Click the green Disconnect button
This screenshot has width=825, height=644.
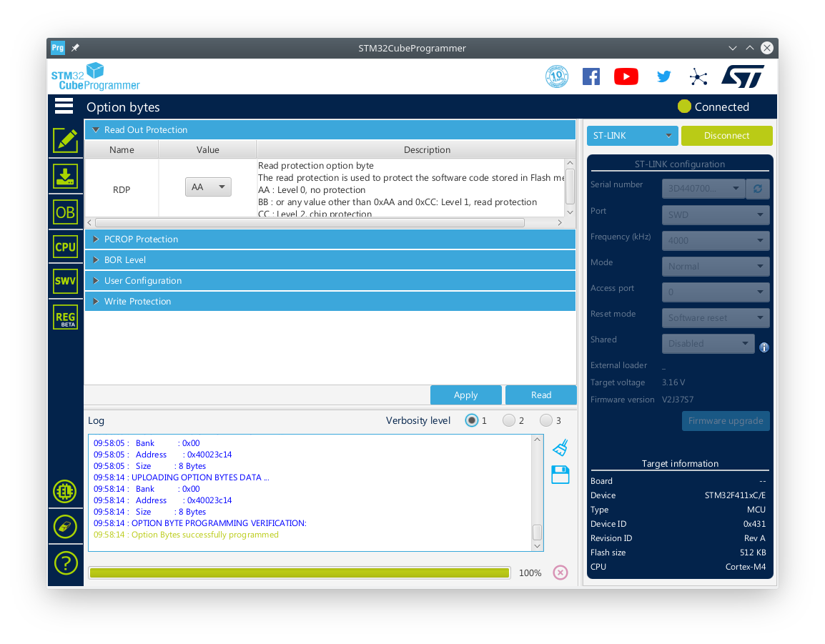tap(726, 136)
